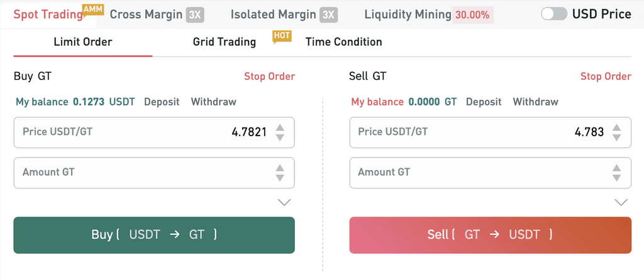Click the sell Amount GT input field
Screen dimensions: 644x280
click(478, 172)
